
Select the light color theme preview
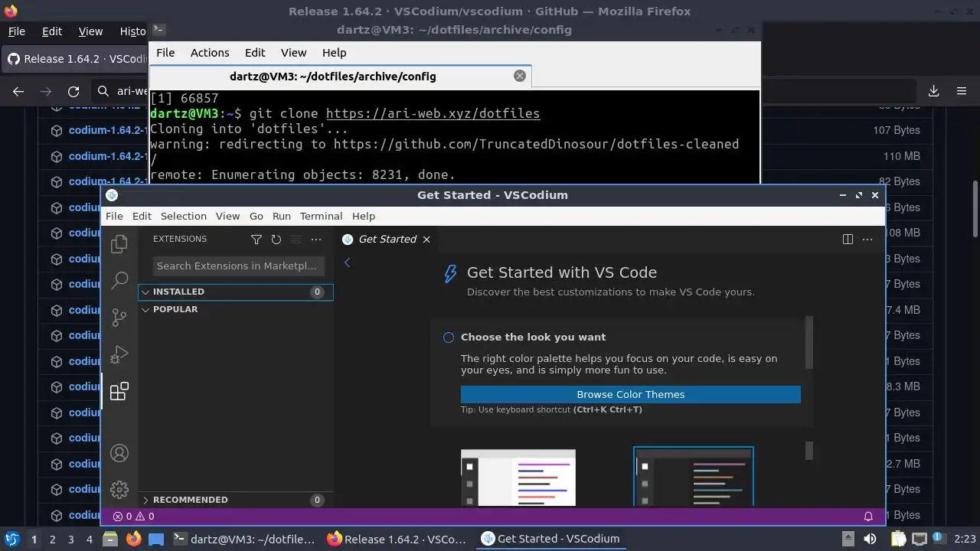(x=518, y=478)
